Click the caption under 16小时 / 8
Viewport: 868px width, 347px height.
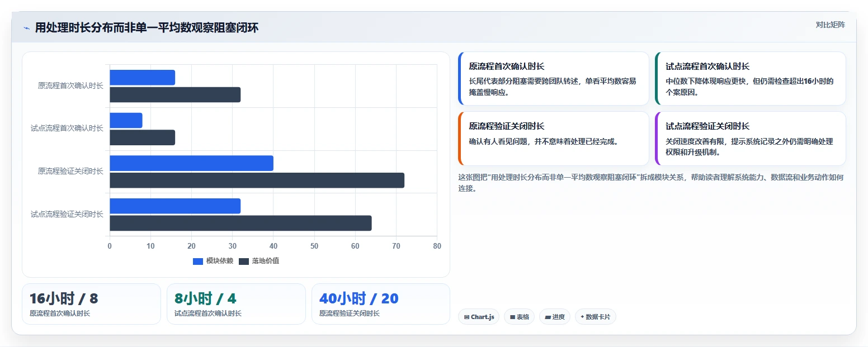(x=60, y=313)
